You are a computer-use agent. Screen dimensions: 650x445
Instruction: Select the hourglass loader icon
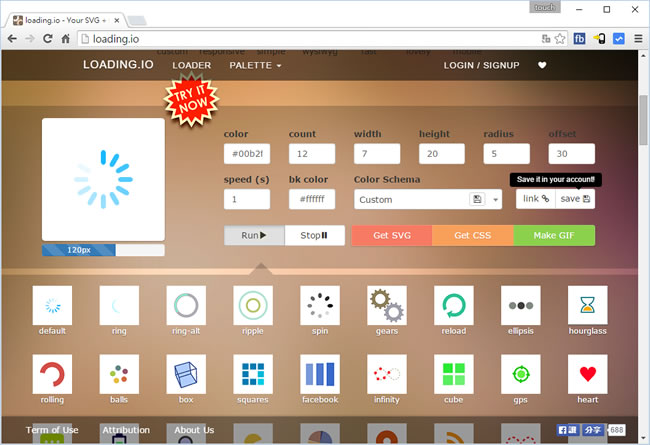point(588,305)
